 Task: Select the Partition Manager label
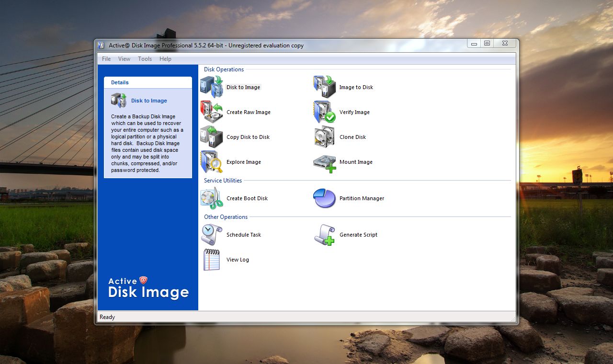(x=362, y=198)
